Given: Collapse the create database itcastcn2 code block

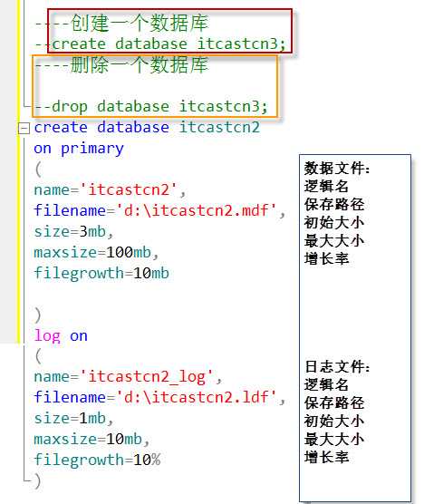Looking at the screenshot, I should [24, 128].
